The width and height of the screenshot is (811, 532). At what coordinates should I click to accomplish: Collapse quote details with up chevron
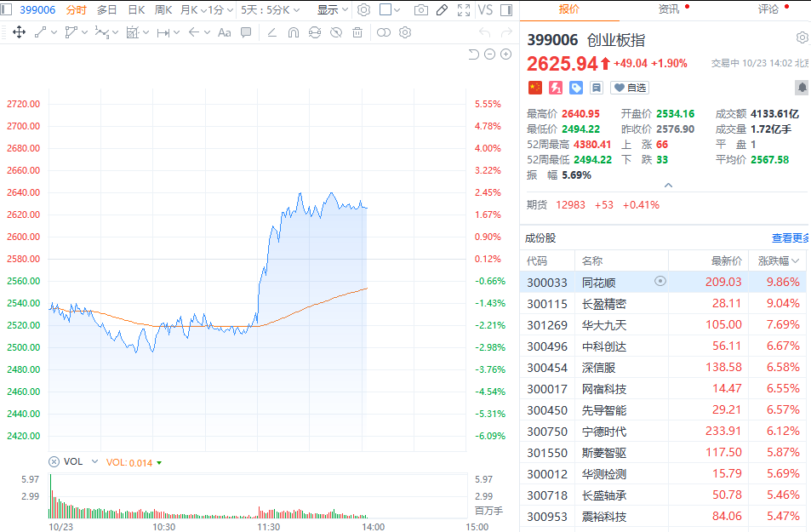pos(668,186)
